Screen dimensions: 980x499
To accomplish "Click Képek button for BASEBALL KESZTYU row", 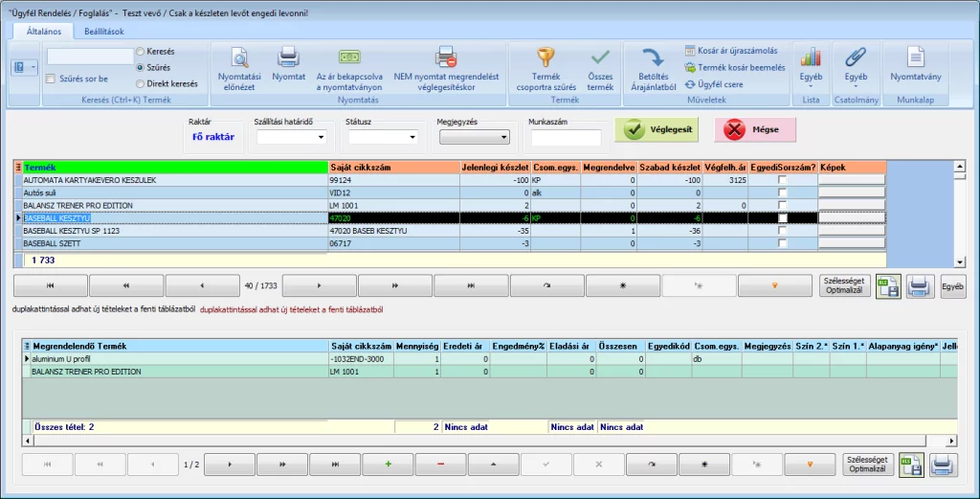I will (x=852, y=218).
